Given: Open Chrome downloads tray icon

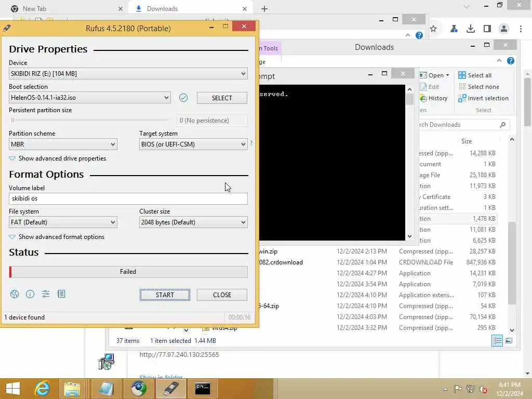Looking at the screenshot, I should (x=471, y=29).
